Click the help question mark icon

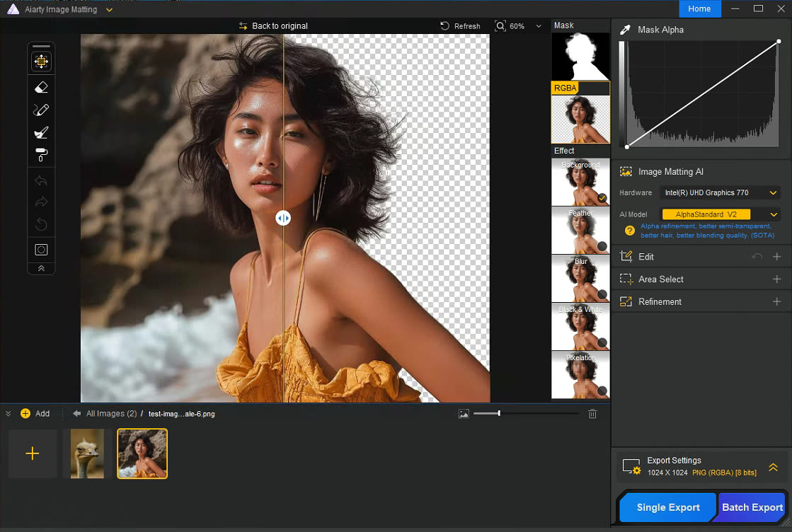pos(629,231)
